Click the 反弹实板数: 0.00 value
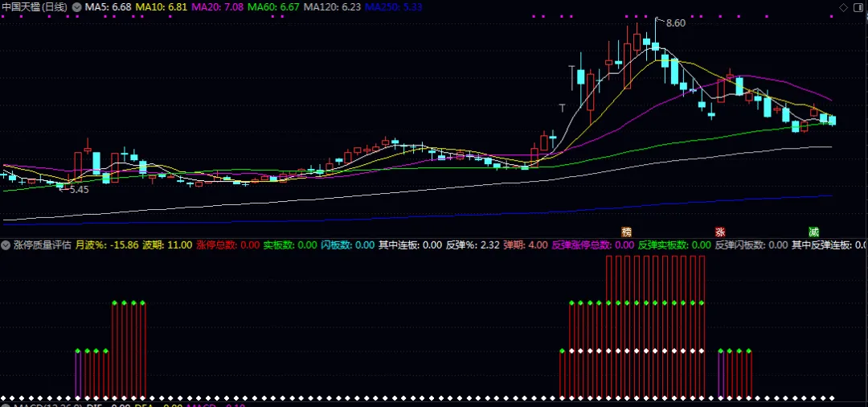868x407 pixels. pos(674,245)
